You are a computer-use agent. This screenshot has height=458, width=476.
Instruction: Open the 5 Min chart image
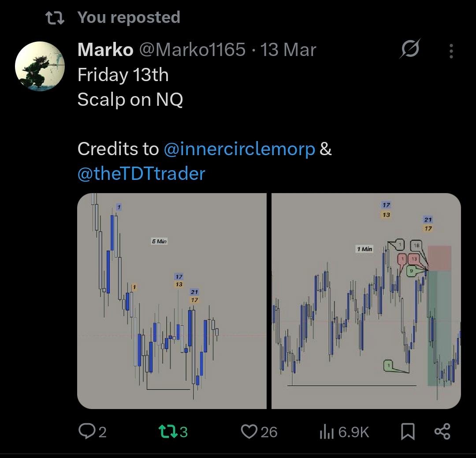[x=172, y=301]
